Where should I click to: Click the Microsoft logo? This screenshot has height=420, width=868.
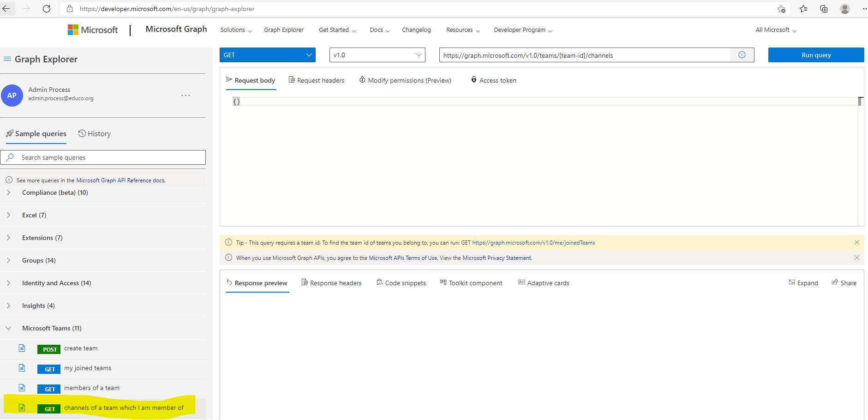(x=93, y=30)
